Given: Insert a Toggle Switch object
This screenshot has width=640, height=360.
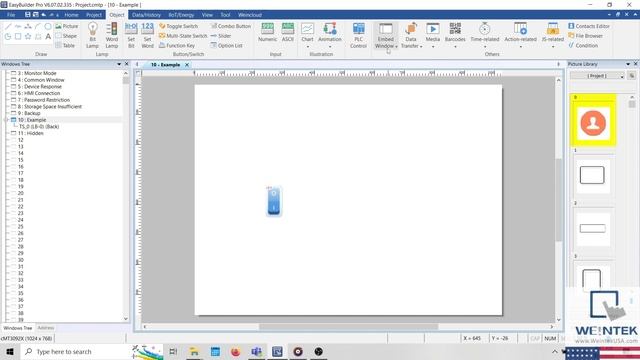Looking at the screenshot, I should (x=178, y=26).
